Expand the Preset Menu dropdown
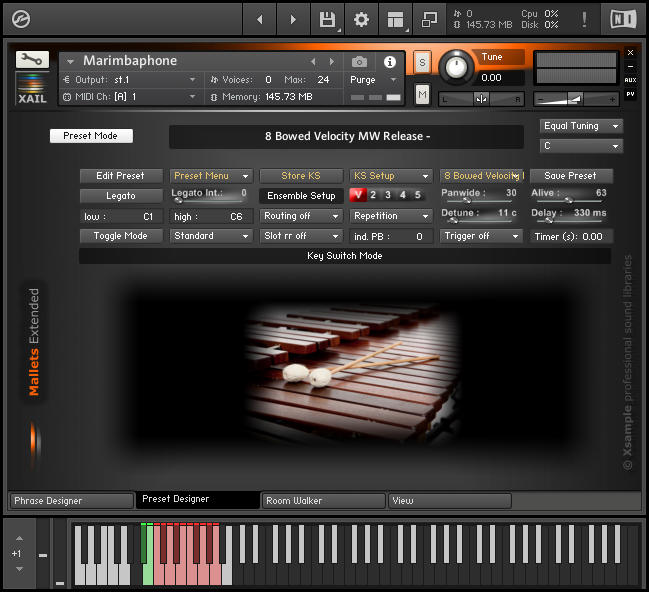 pyautogui.click(x=210, y=176)
